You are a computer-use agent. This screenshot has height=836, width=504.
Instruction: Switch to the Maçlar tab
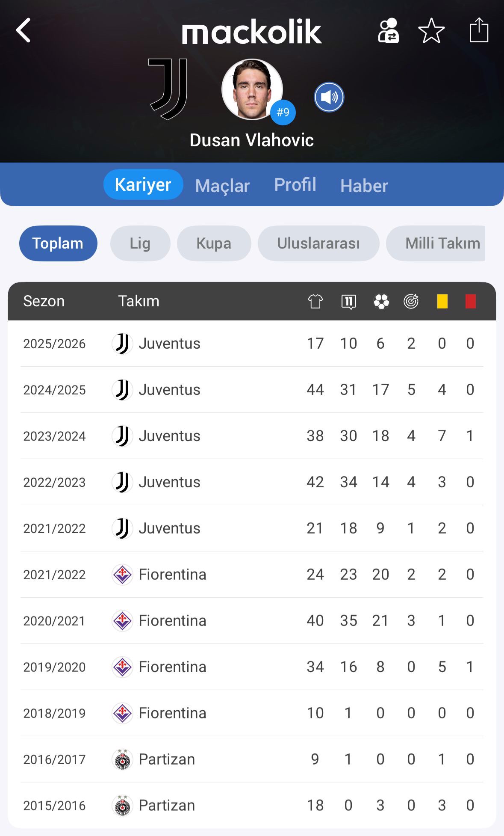(x=222, y=186)
